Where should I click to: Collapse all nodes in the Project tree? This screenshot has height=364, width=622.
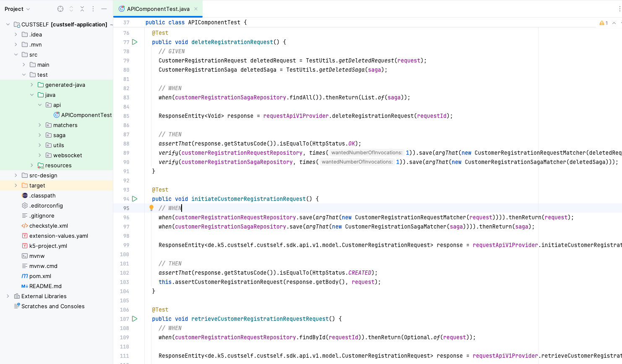point(82,8)
